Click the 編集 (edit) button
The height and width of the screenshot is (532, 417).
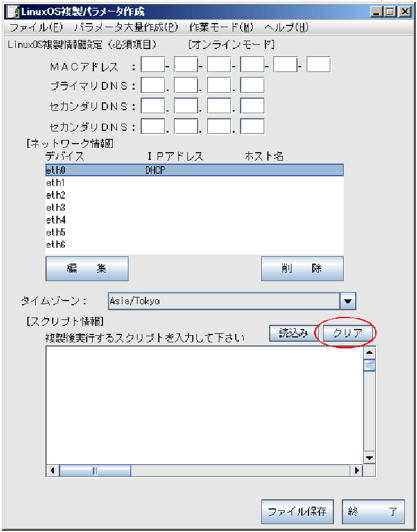click(87, 268)
